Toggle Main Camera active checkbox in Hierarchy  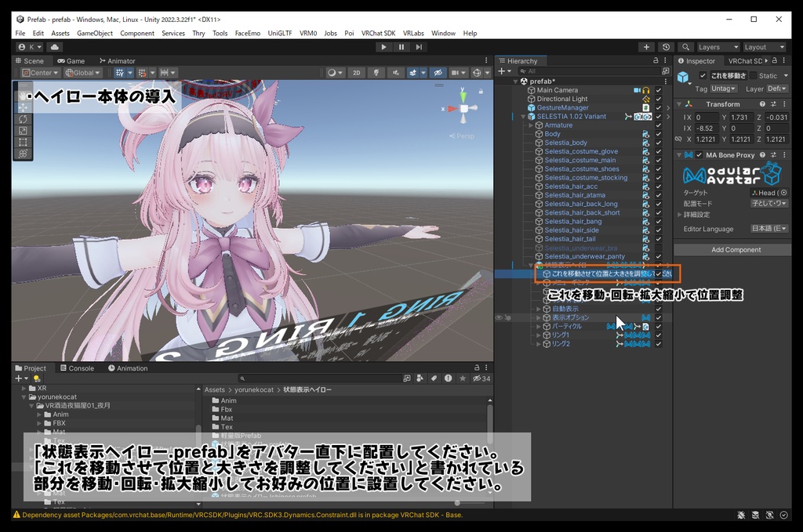tap(659, 90)
